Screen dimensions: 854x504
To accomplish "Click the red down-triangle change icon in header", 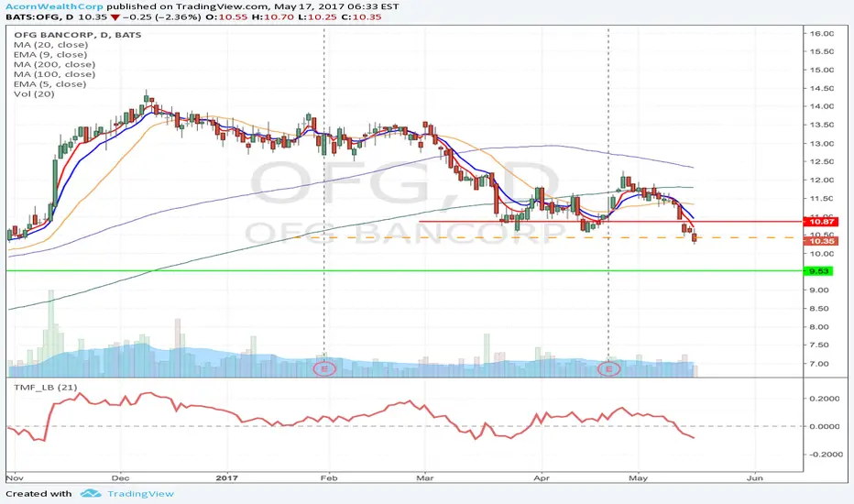I will pos(115,16).
